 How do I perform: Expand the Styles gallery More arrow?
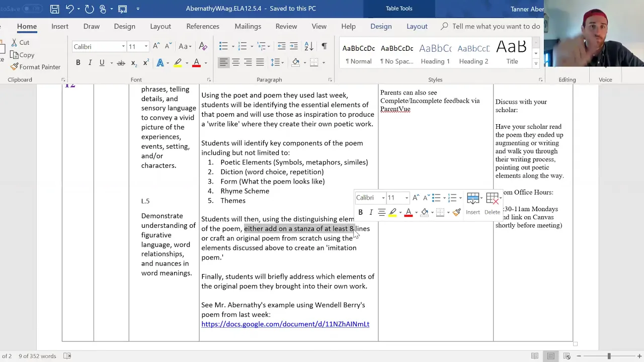(x=536, y=63)
